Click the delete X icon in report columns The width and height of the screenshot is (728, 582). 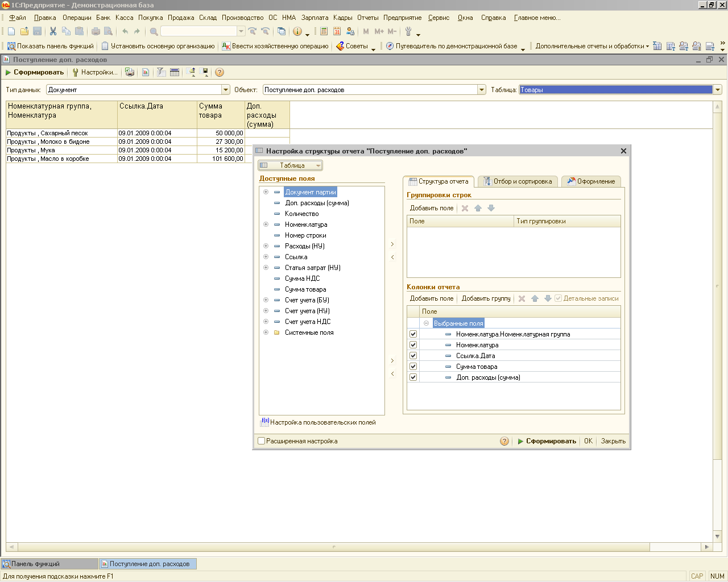(x=522, y=298)
